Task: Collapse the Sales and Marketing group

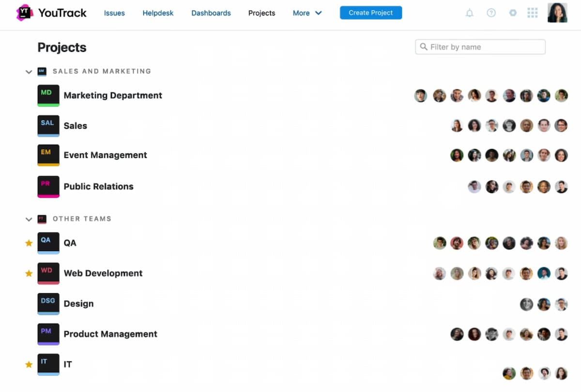Action: point(29,72)
